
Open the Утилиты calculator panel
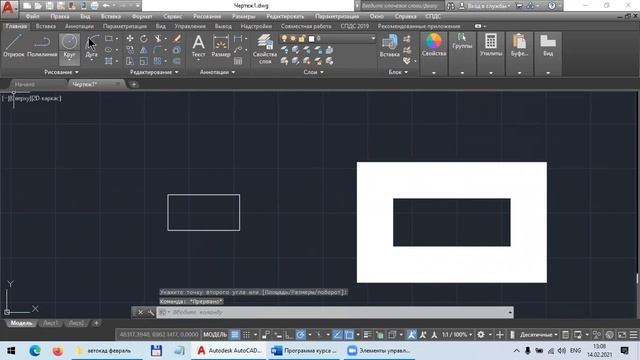click(x=491, y=45)
